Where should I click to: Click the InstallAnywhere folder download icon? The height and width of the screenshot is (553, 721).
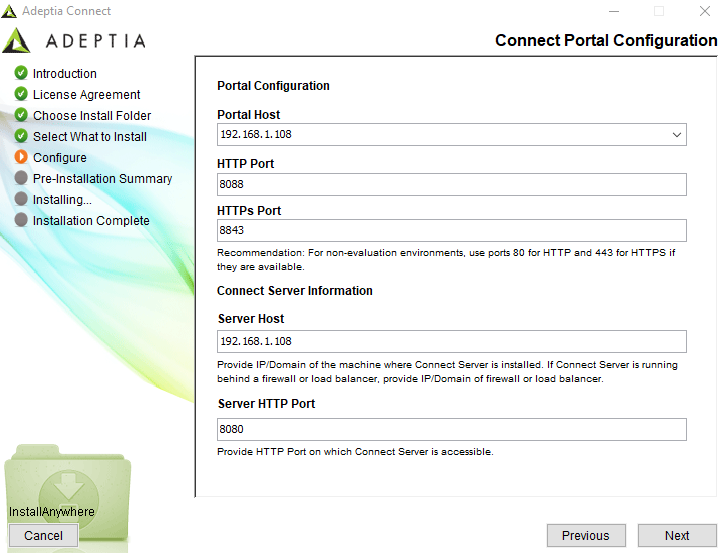[68, 492]
